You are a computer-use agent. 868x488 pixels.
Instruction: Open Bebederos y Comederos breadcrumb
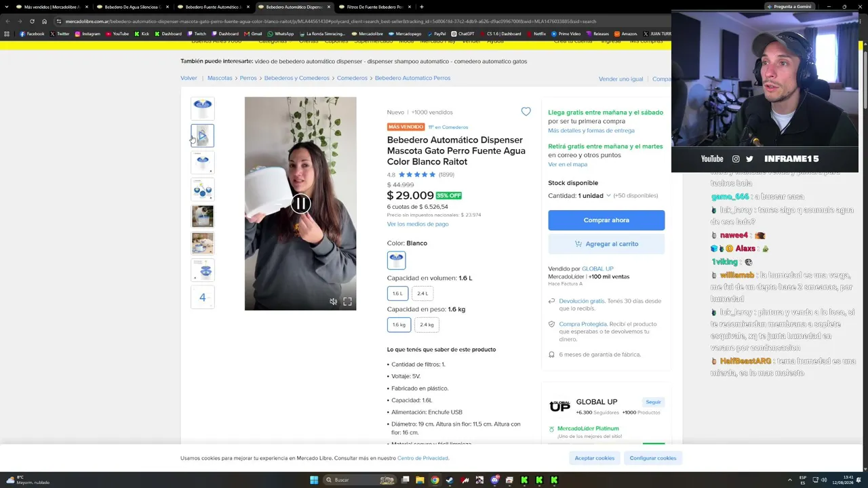click(297, 78)
